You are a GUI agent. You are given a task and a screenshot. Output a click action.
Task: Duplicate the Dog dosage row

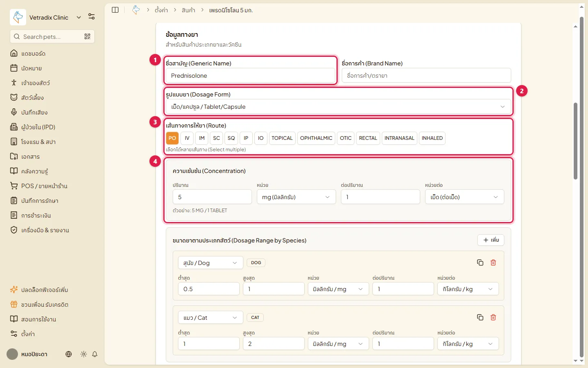tap(480, 263)
